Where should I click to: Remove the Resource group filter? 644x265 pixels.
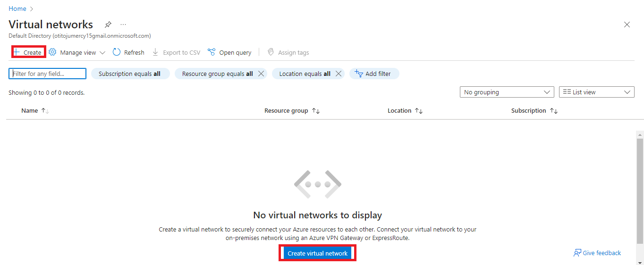pos(261,74)
